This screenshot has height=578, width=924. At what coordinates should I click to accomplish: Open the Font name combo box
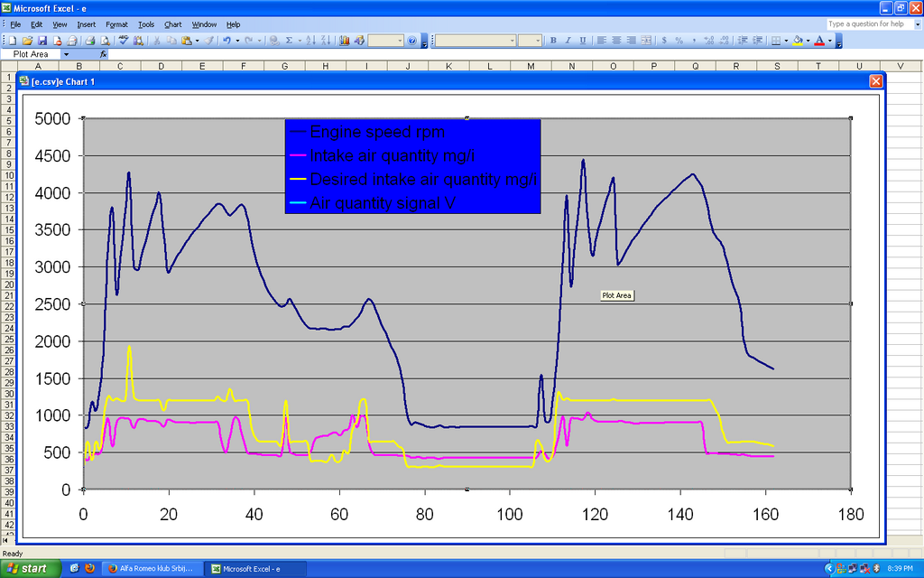[x=475, y=40]
